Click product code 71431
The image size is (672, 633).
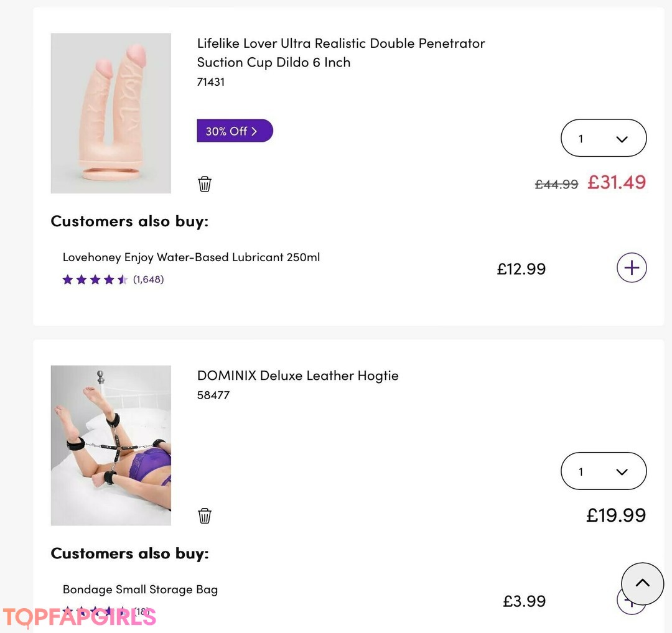(211, 82)
